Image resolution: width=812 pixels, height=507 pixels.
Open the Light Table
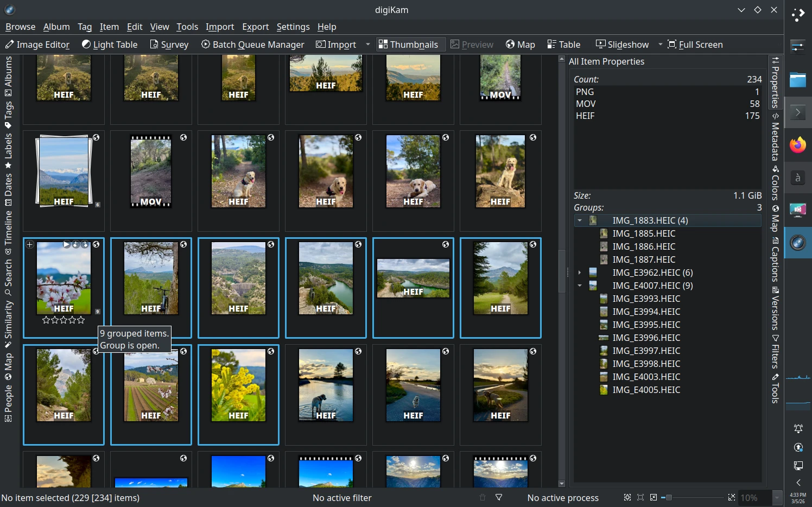tap(110, 45)
